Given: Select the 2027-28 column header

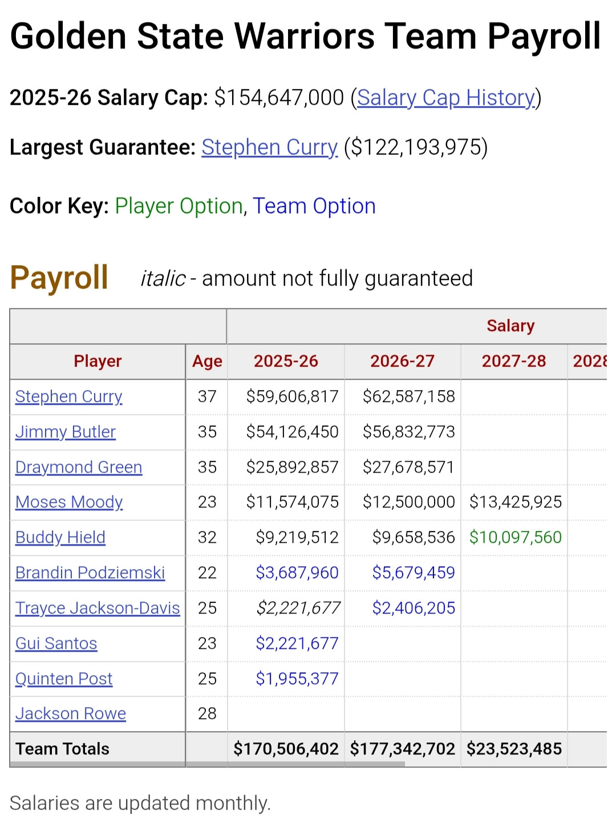Looking at the screenshot, I should coord(513,361).
